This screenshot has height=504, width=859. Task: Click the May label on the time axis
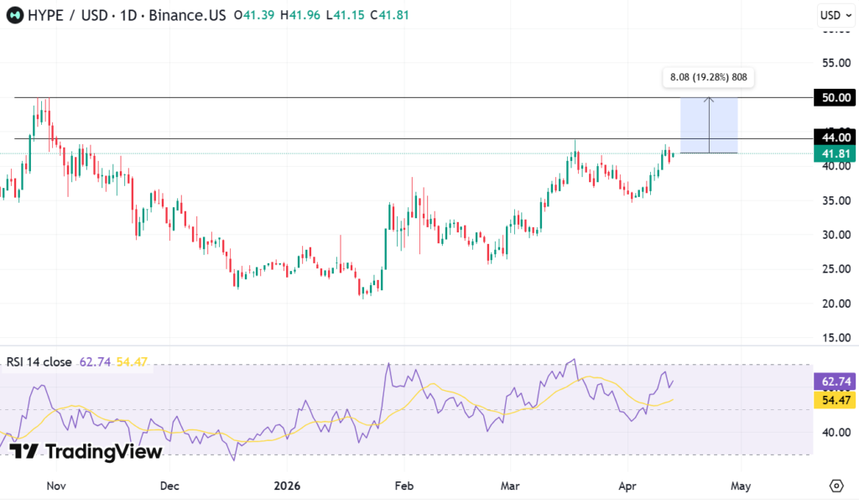coord(740,486)
